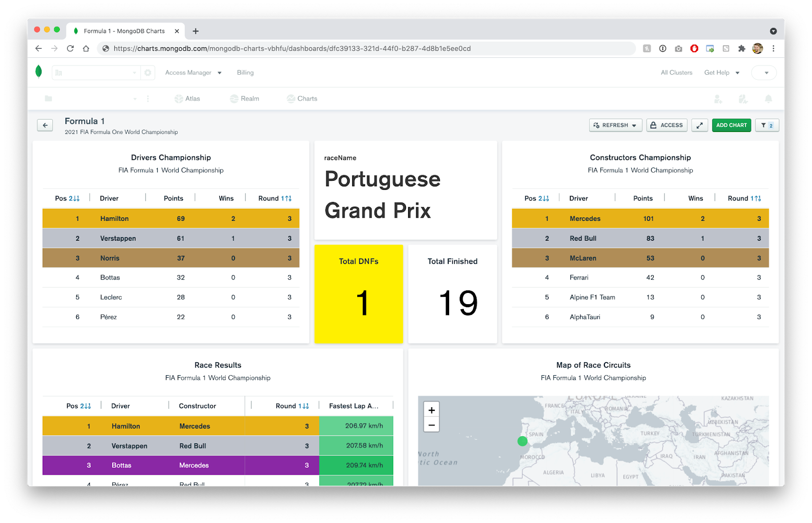The width and height of the screenshot is (812, 523).
Task: Reload the page with the browser refresh icon
Action: 70,48
